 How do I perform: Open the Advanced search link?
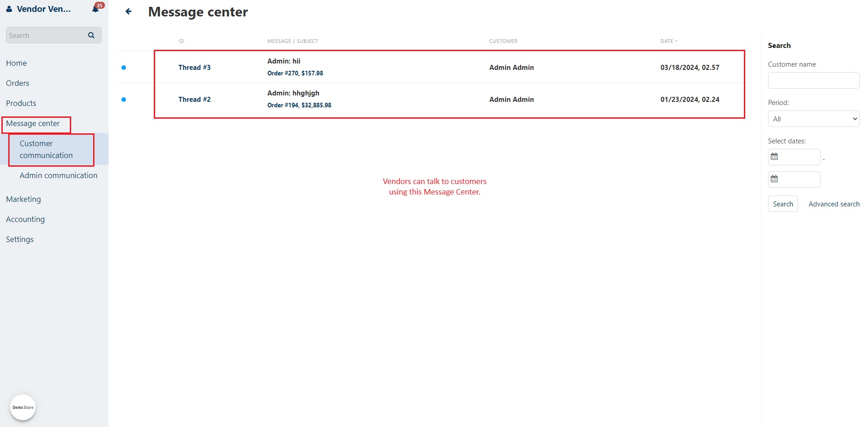click(x=834, y=204)
